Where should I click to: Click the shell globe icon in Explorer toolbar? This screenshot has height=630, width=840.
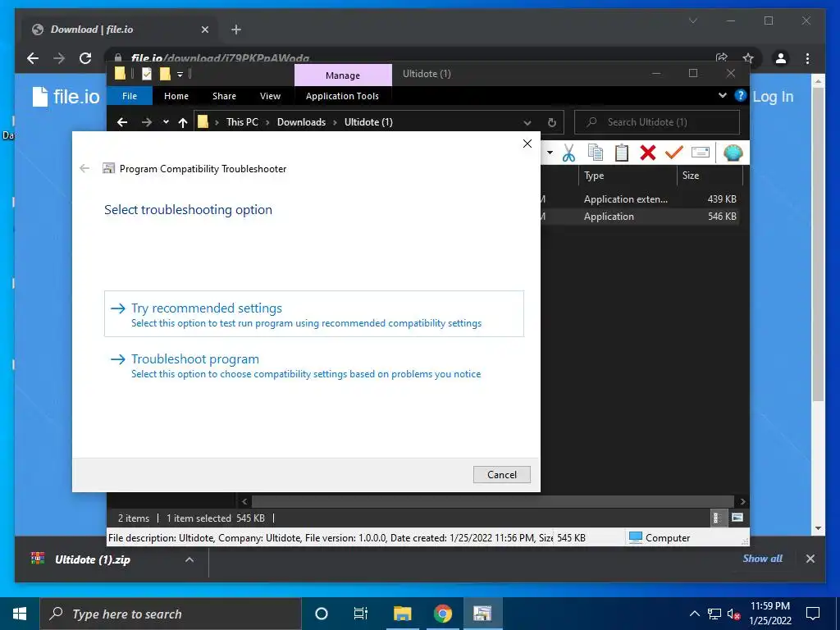pos(733,153)
